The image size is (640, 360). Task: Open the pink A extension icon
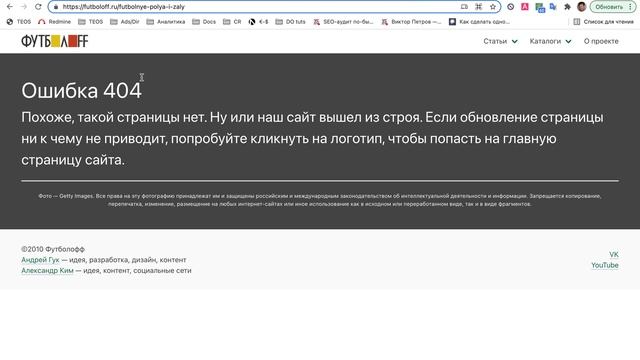click(x=525, y=7)
